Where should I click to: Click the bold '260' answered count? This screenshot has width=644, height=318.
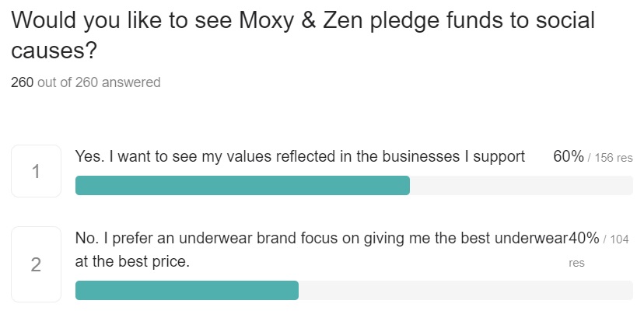(x=23, y=82)
